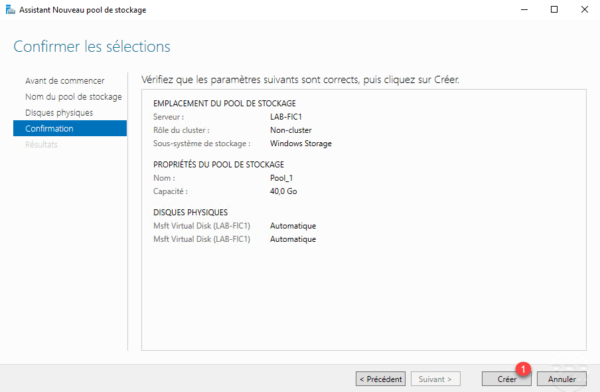Viewport: 600px width, 392px height.
Task: Click the wizard icon in the title bar
Action: click(x=10, y=10)
